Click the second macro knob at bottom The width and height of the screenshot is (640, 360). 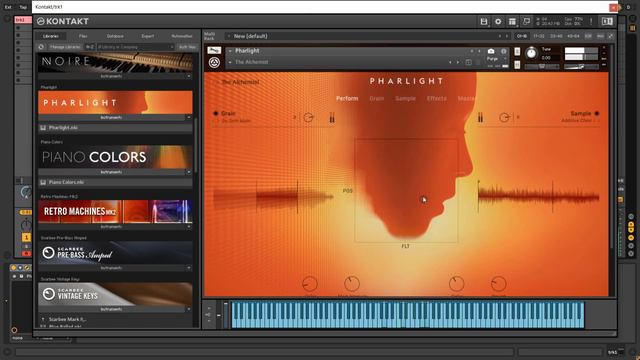(x=352, y=284)
